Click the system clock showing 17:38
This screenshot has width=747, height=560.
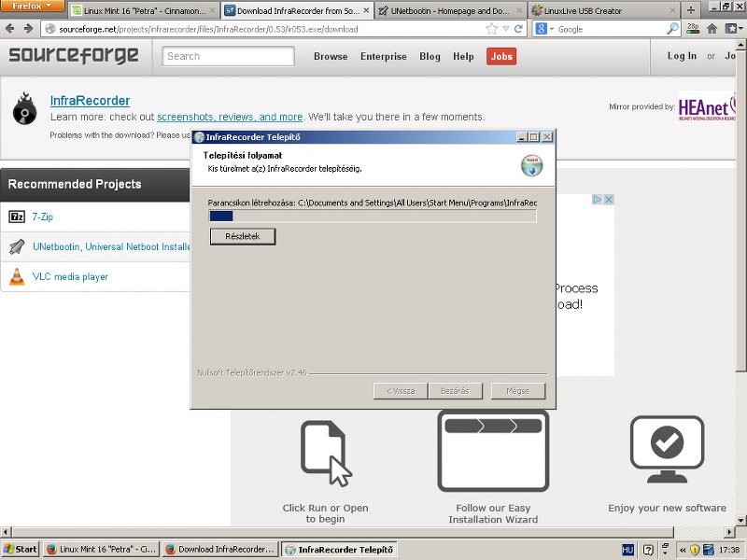[x=729, y=550]
